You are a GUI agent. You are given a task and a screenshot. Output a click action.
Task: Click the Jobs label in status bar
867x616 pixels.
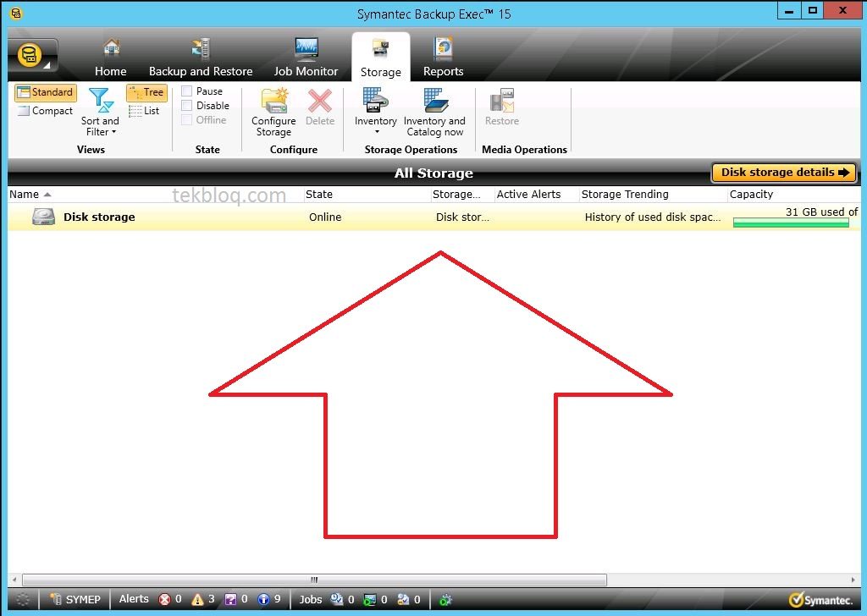point(310,599)
